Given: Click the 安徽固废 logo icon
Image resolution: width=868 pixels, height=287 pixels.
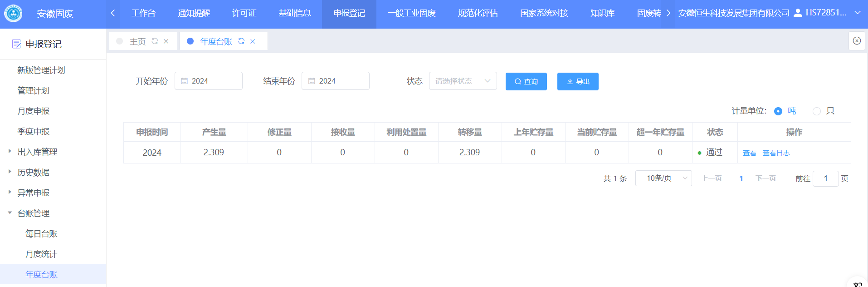Looking at the screenshot, I should coord(13,13).
